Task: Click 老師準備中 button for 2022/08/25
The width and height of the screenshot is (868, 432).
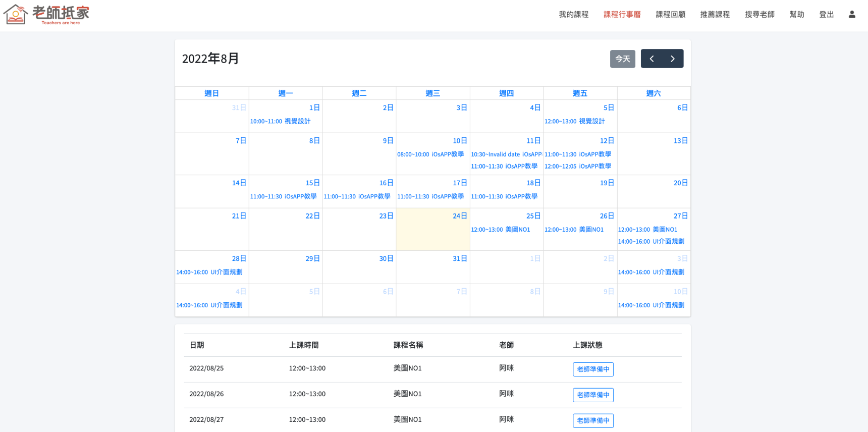Action: 593,369
